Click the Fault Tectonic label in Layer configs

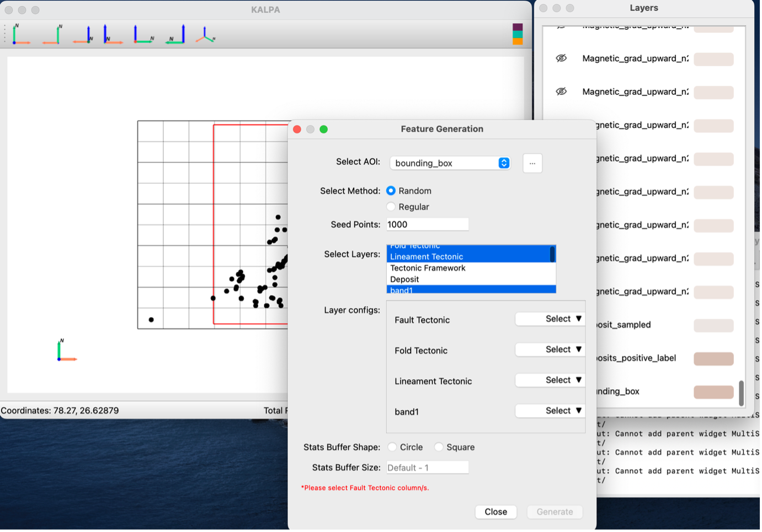tap(422, 320)
